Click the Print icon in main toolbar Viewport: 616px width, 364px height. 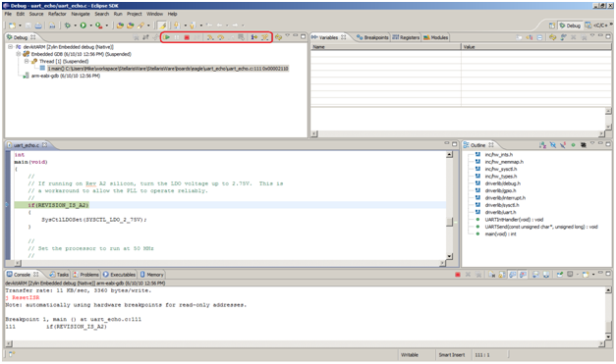coord(38,26)
